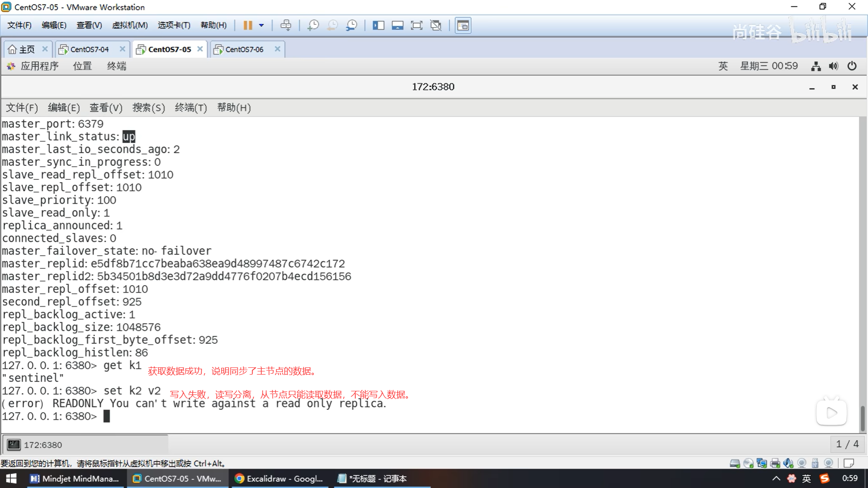Open the CentOS power menu icon
The height and width of the screenshot is (488, 868).
[x=852, y=66]
